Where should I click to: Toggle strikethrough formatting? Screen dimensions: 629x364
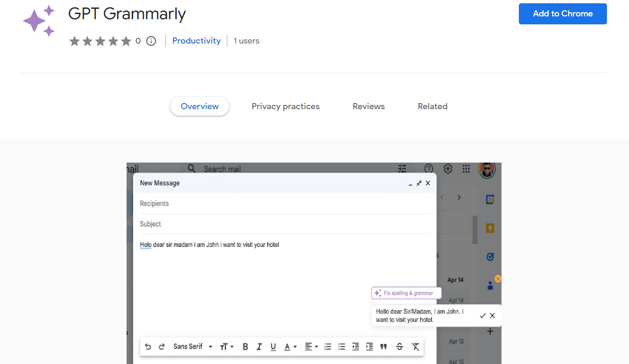400,347
